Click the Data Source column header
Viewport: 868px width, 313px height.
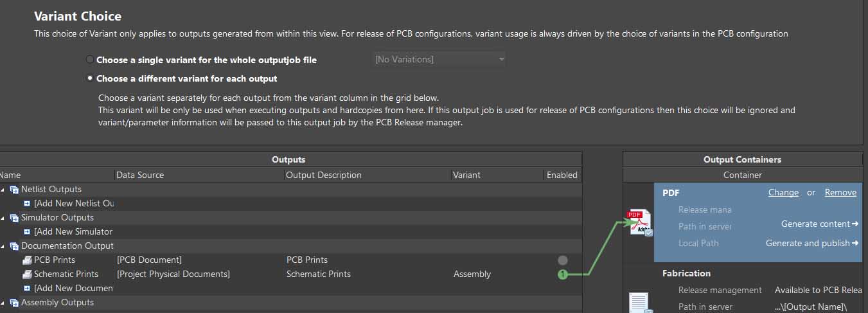tap(140, 175)
